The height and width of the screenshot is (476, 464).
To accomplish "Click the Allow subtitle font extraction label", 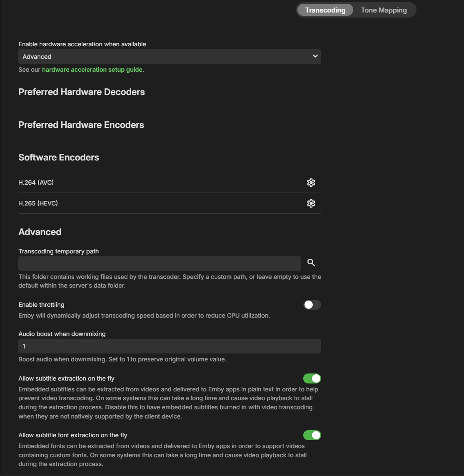I will point(73,435).
